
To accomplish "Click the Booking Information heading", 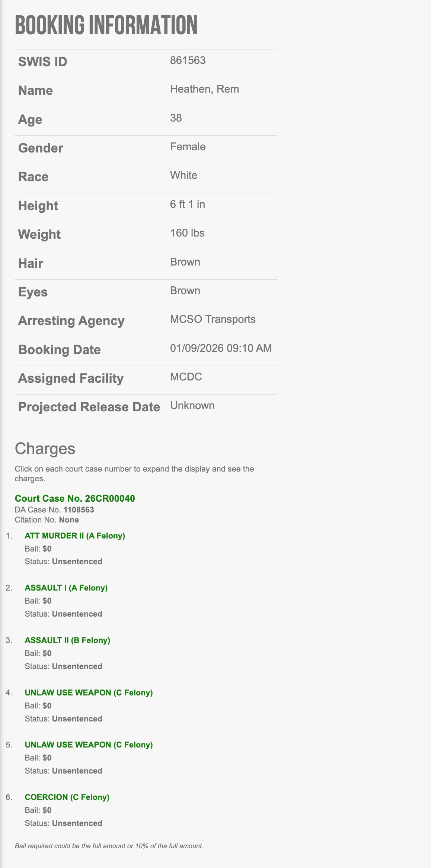I will pyautogui.click(x=106, y=25).
